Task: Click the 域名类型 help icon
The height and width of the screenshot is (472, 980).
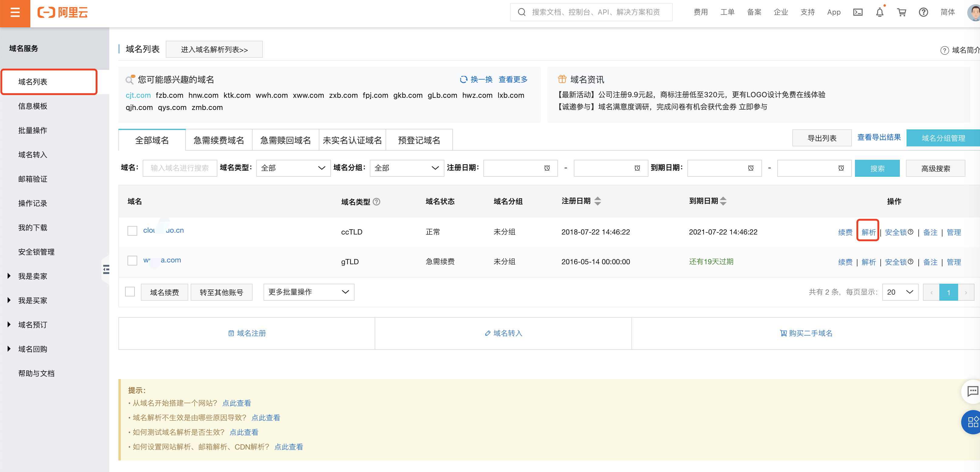Action: 376,201
